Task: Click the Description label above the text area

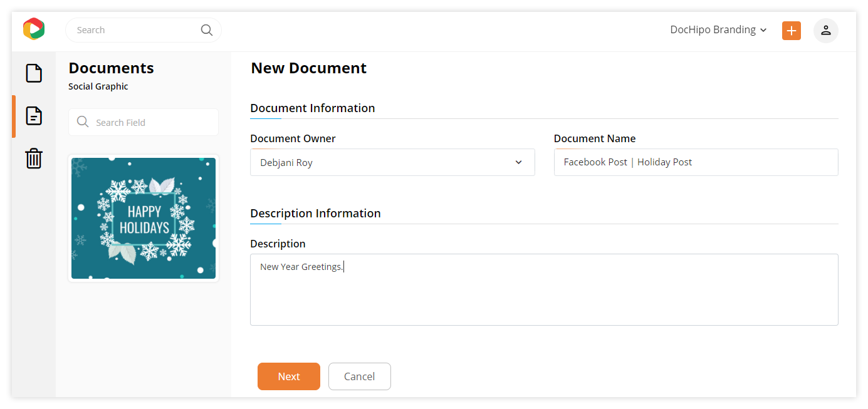Action: coord(278,244)
